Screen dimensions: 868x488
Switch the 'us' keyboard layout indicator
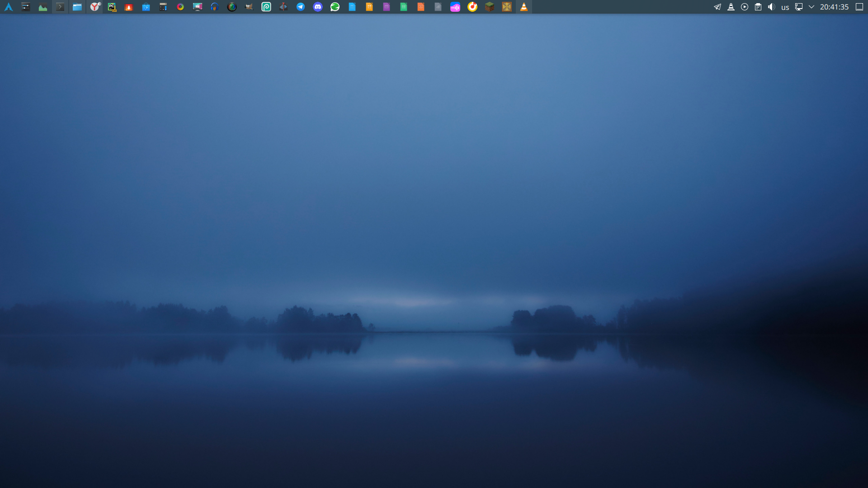[x=785, y=7]
